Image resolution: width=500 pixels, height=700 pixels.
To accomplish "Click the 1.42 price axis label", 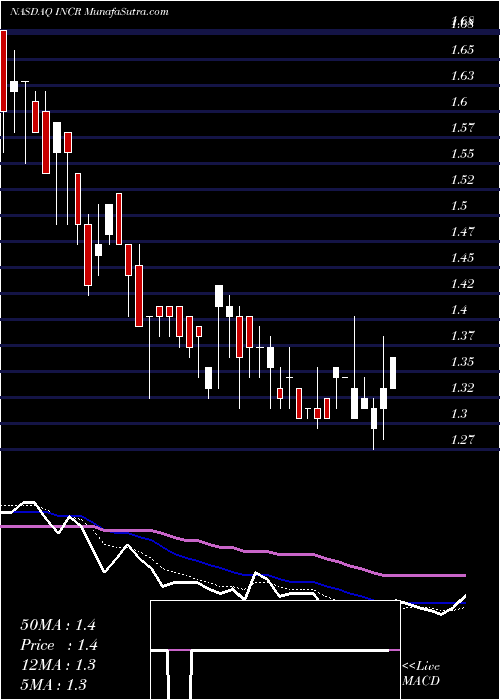I will 462,283.
